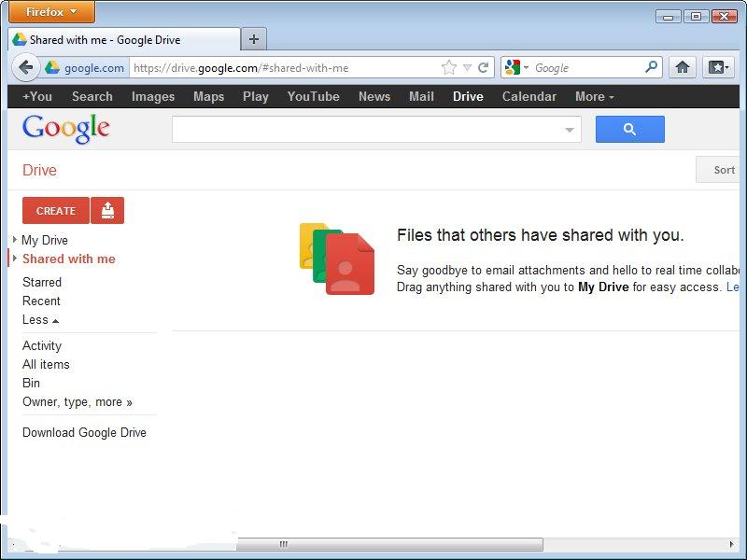
Task: Open +You in the Google bar
Action: coord(37,97)
